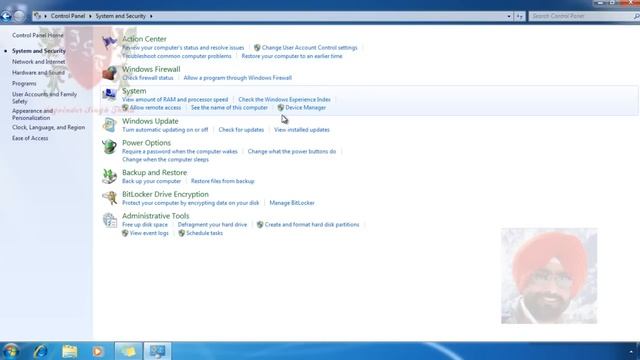640x360 pixels.
Task: Click Turn automatic updating on or off
Action: [x=165, y=130]
